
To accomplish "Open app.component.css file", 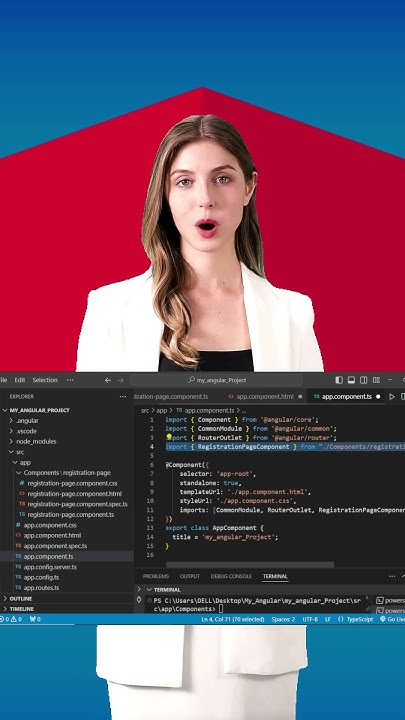I will (x=67, y=525).
